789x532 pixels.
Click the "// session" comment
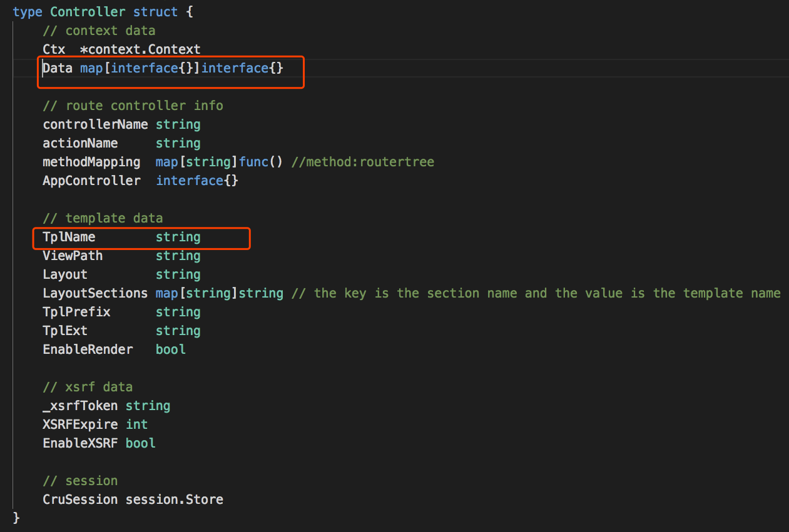80,481
